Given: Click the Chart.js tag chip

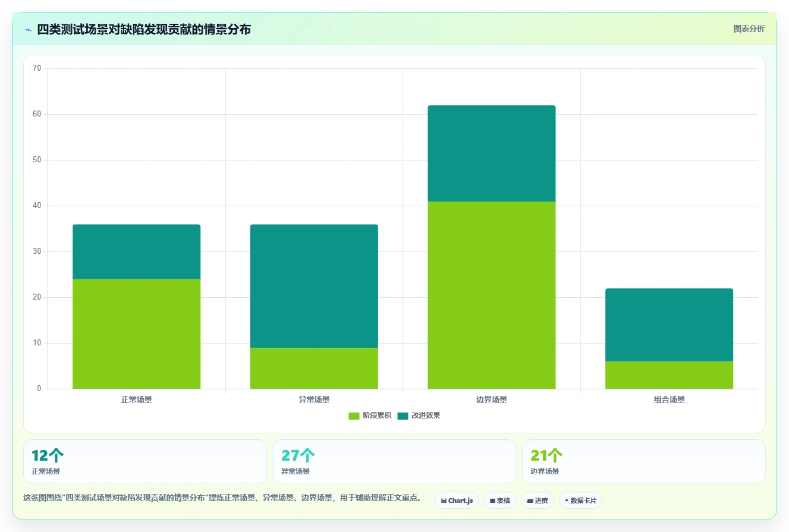Looking at the screenshot, I should click(457, 500).
